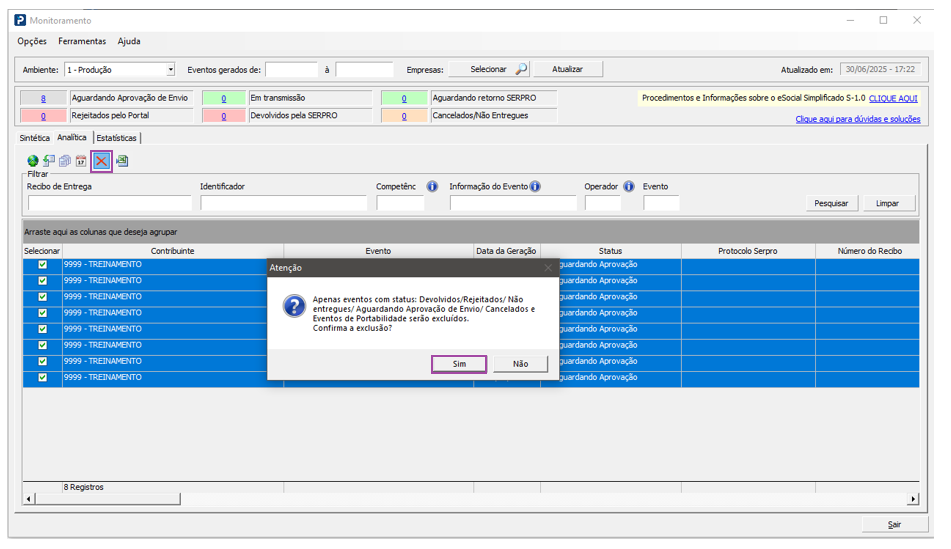Open the Ajuda menu

tap(129, 41)
